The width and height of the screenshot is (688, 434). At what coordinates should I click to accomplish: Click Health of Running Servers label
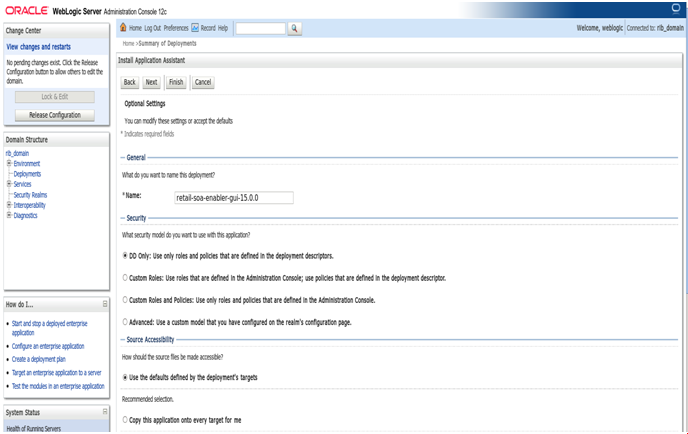click(x=34, y=428)
